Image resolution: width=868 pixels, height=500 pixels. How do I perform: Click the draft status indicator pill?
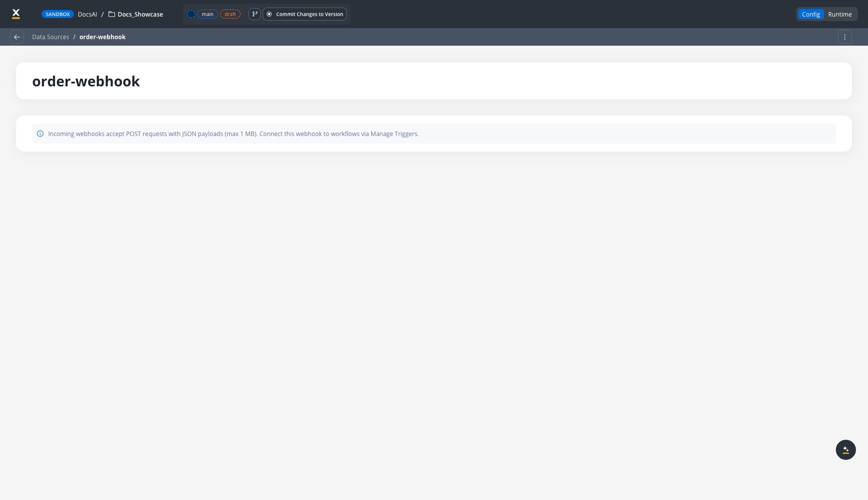point(231,14)
